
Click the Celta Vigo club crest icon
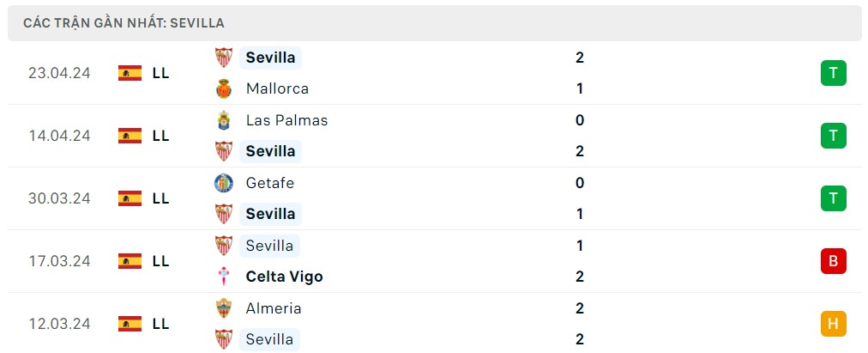coord(224,277)
